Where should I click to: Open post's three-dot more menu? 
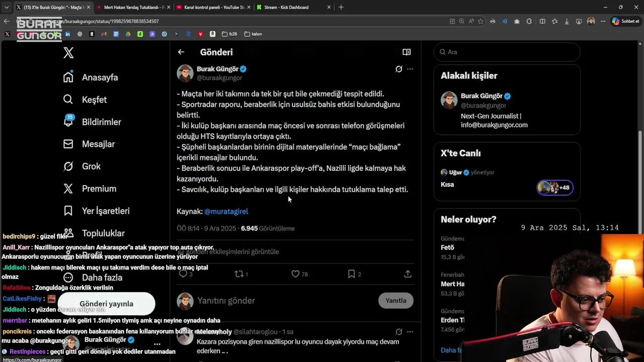[410, 69]
